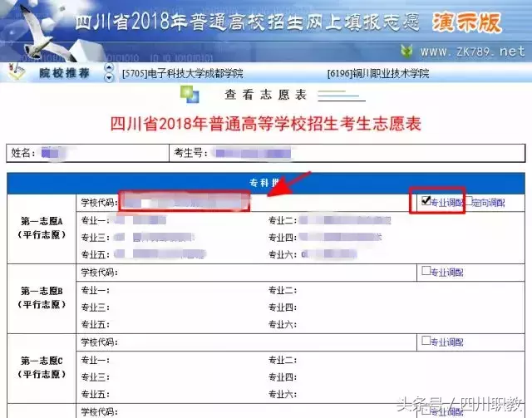Check 专业调配 for 第一志愿C
The width and height of the screenshot is (532, 418).
pos(426,341)
